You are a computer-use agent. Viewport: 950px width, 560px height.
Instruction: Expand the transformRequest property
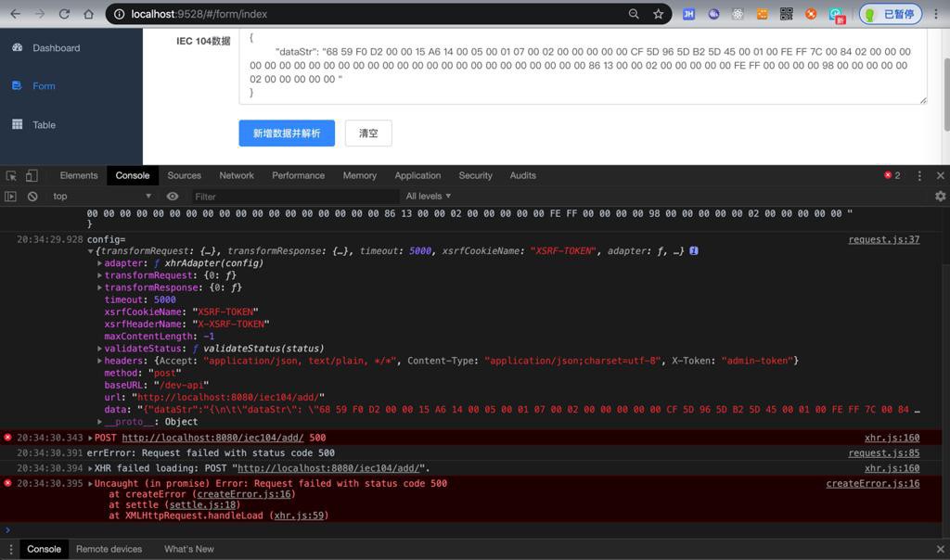[100, 275]
